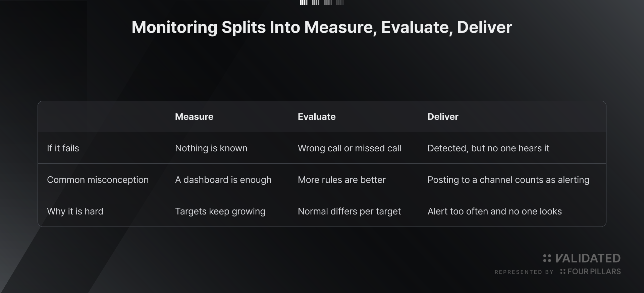Click the Validated logo dots icon

[547, 258]
